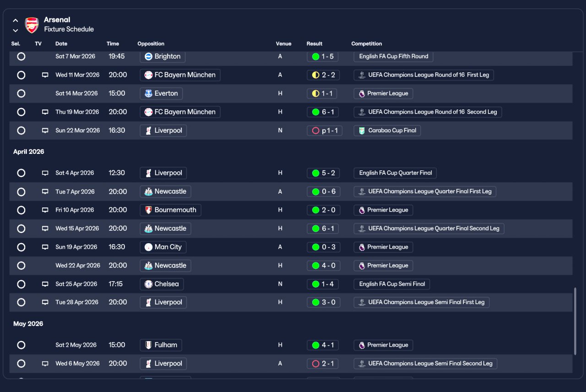Select the radio button for Fri 10 Apr Bournemouth
This screenshot has width=586, height=392.
pyautogui.click(x=21, y=210)
